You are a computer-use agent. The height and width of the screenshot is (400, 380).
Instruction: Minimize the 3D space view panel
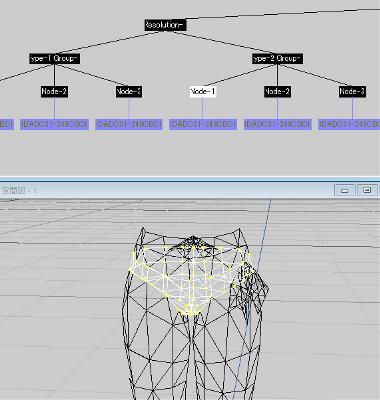tap(345, 190)
